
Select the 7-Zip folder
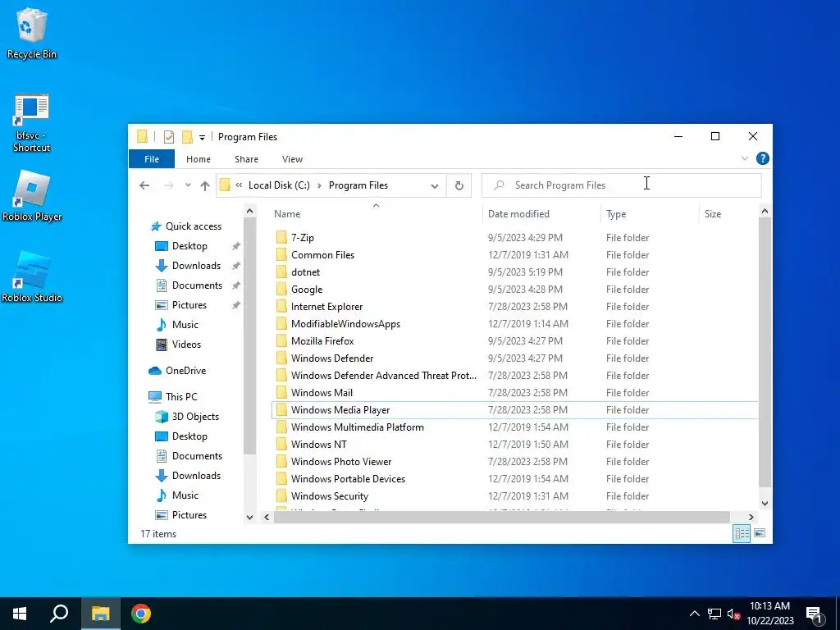click(x=294, y=238)
